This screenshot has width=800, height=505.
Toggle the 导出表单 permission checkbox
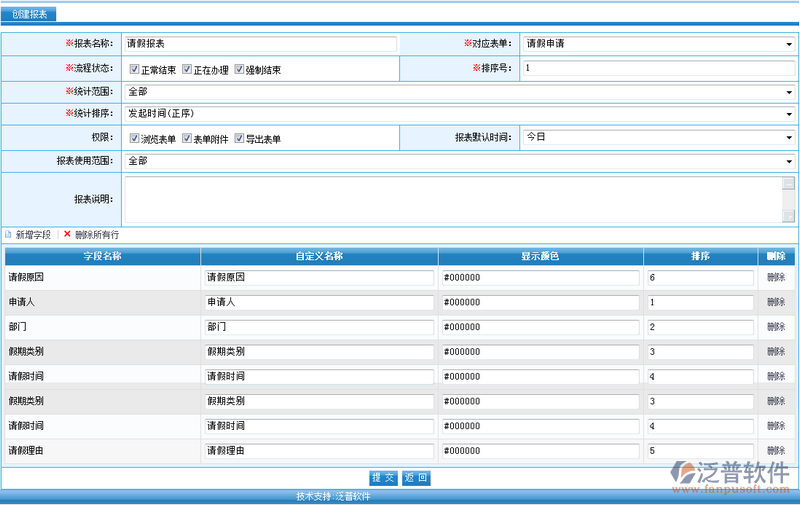pyautogui.click(x=239, y=139)
